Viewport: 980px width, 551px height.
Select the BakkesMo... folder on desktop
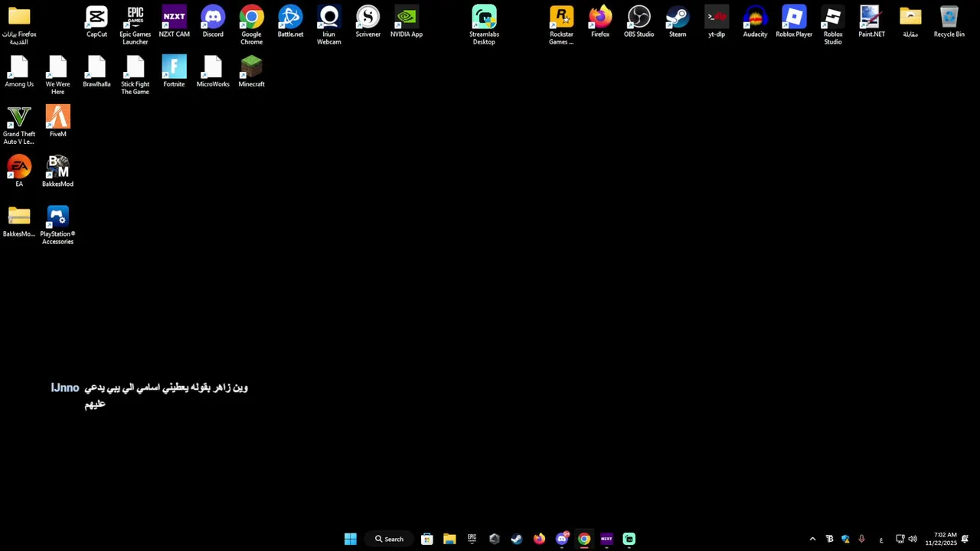(x=19, y=222)
